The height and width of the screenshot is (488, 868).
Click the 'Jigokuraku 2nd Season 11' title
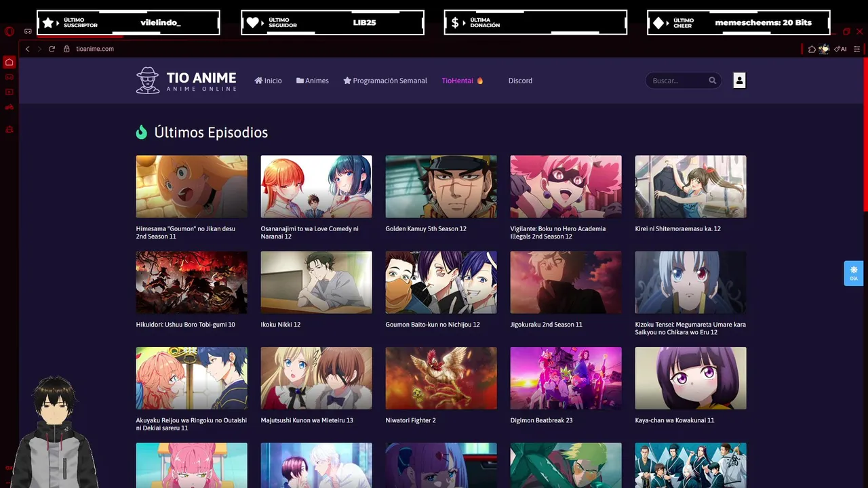pos(546,325)
